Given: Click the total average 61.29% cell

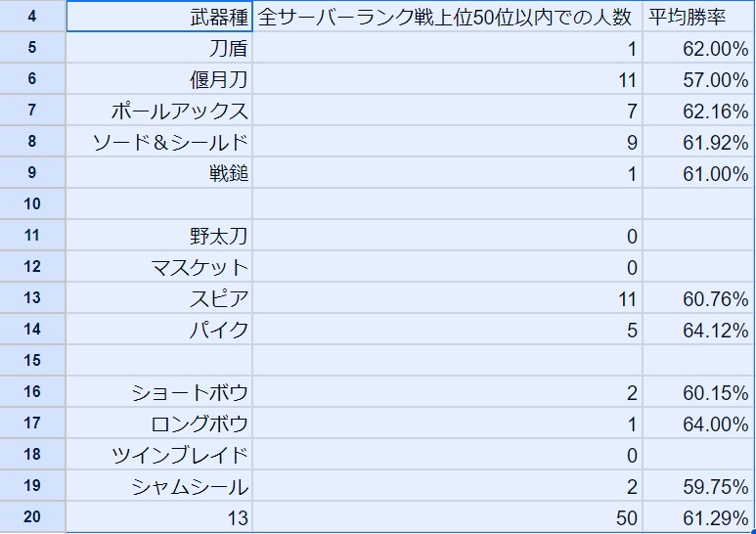Looking at the screenshot, I should [698, 517].
